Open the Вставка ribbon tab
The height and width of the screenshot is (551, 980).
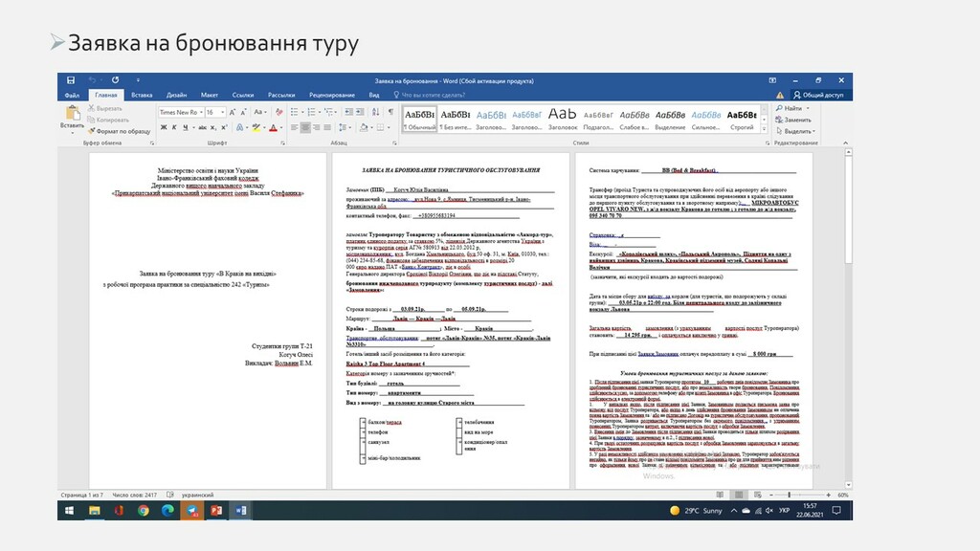point(142,96)
